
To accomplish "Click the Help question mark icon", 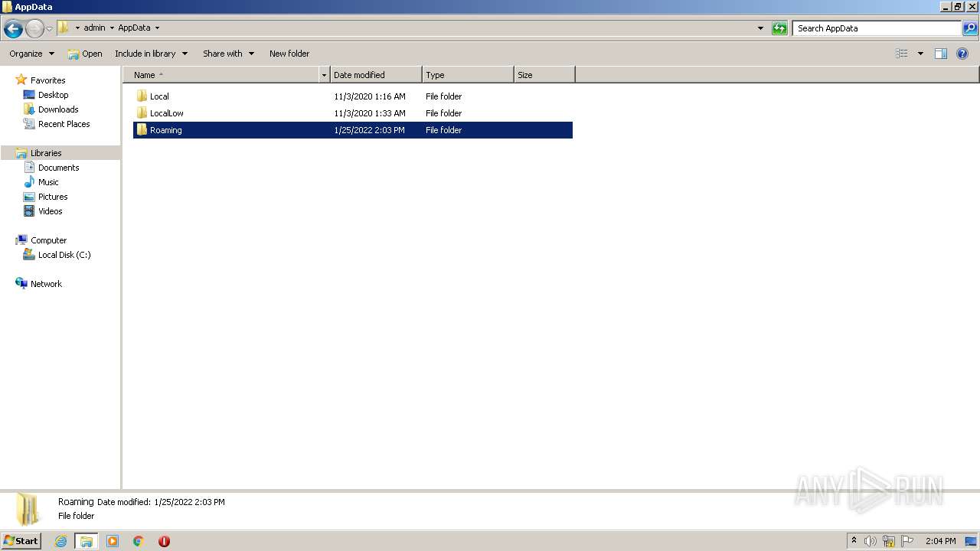I will 963,54.
